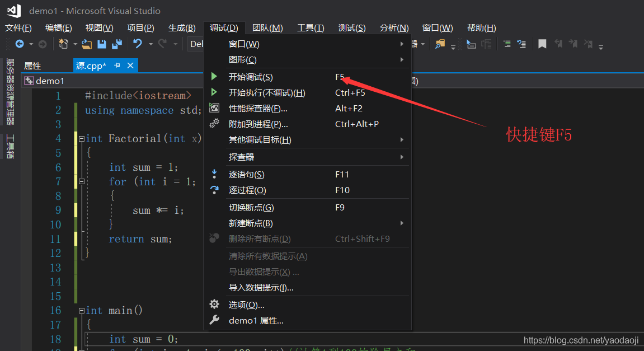Open the 帮助(H) menu
644x351 pixels.
[481, 28]
